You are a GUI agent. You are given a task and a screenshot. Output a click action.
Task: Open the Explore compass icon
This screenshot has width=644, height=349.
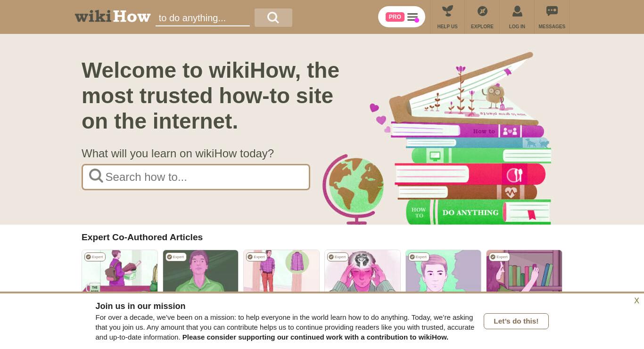point(482,11)
